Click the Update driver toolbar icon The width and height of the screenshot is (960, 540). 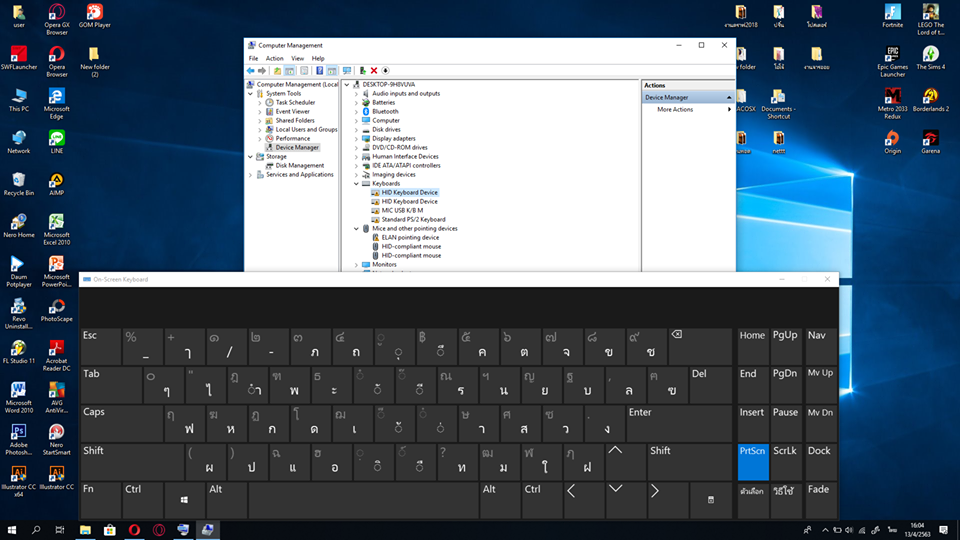point(362,70)
